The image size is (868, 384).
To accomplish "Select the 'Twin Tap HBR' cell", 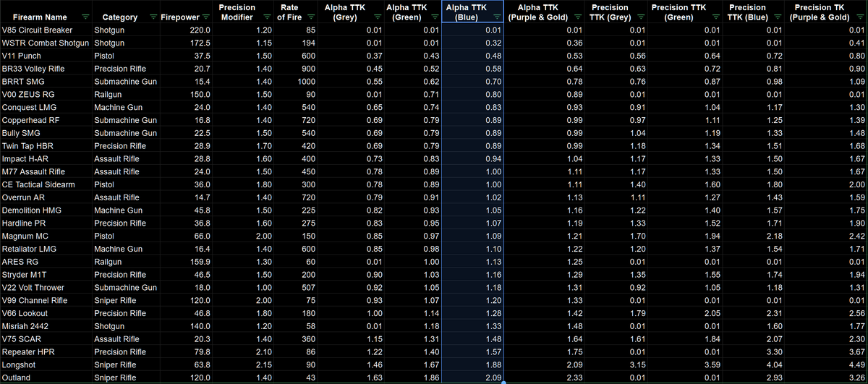I will [x=46, y=146].
